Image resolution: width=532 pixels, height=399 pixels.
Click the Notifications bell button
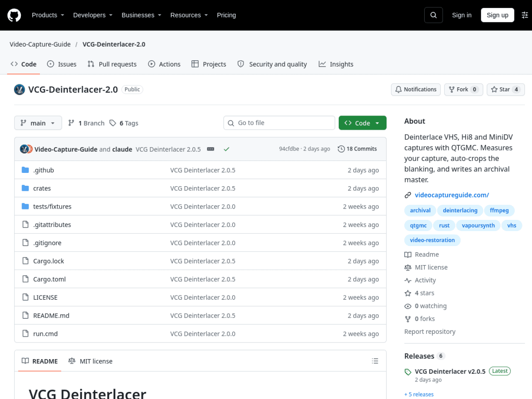click(x=416, y=89)
